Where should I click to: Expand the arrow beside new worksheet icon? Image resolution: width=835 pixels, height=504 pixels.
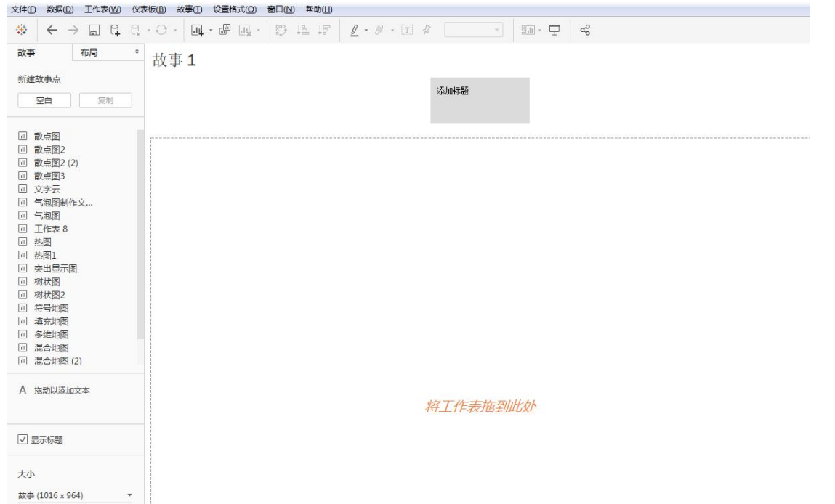211,31
